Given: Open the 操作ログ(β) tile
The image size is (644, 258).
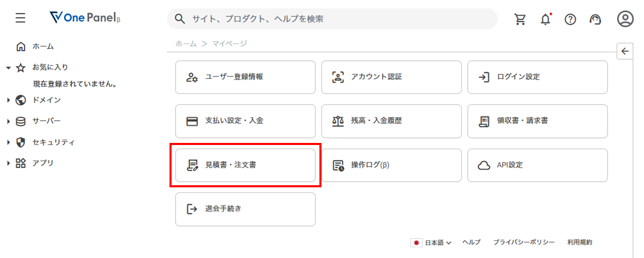Looking at the screenshot, I should pyautogui.click(x=392, y=165).
